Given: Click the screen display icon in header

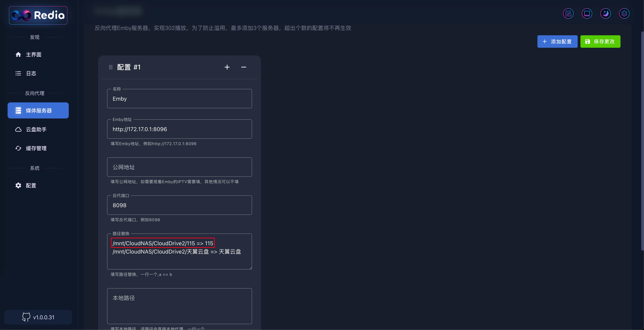Looking at the screenshot, I should 587,13.
